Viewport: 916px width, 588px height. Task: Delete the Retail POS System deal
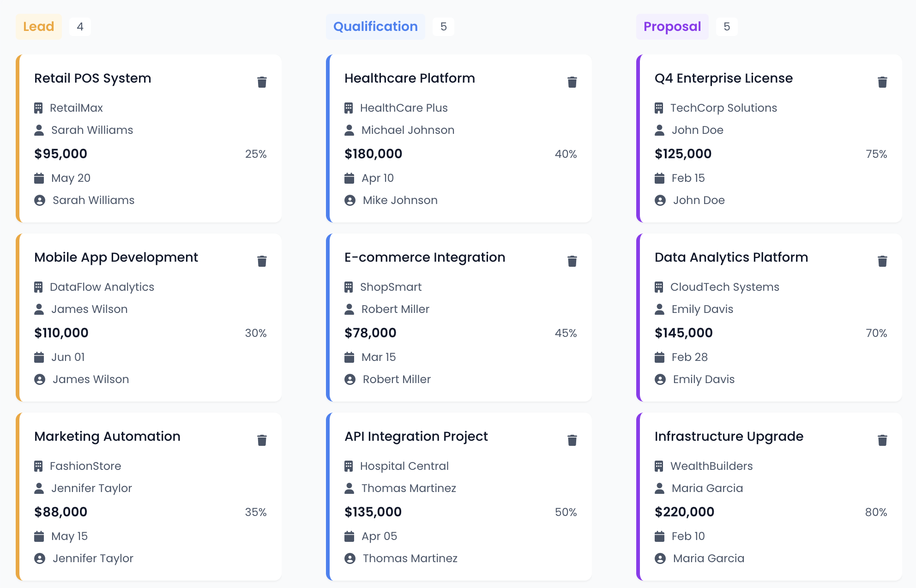coord(262,82)
